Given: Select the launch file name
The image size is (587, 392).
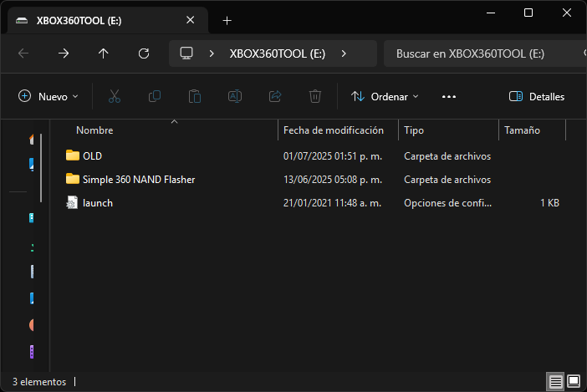Looking at the screenshot, I should pos(98,203).
